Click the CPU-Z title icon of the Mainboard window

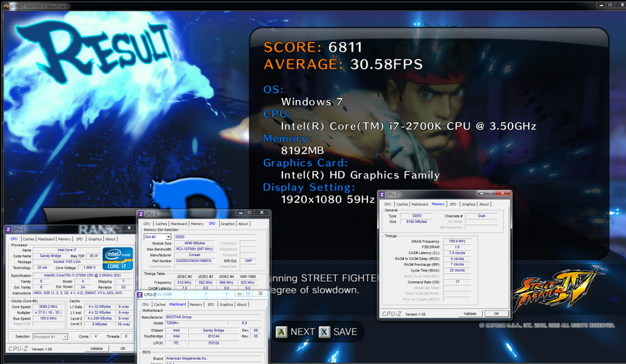point(140,295)
